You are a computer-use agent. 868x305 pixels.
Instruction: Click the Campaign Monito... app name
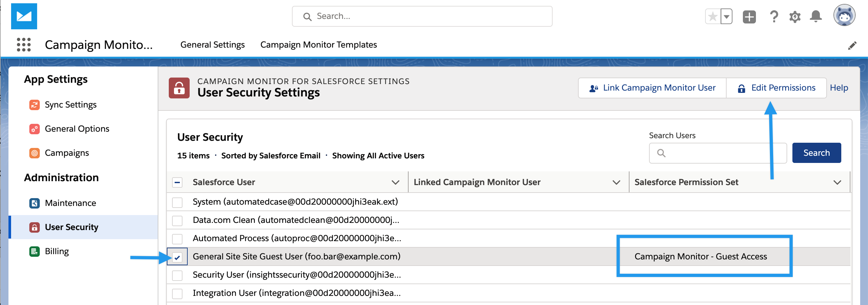(99, 45)
